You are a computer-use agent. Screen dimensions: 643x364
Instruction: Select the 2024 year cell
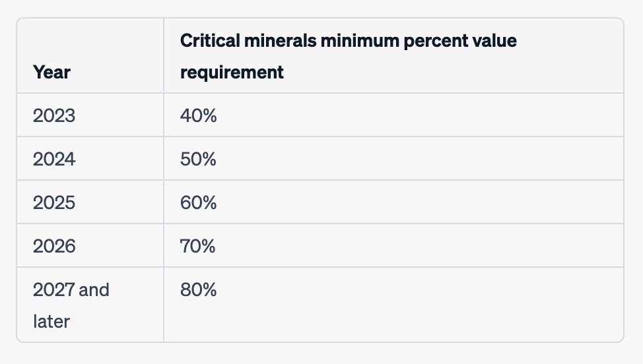(x=54, y=159)
